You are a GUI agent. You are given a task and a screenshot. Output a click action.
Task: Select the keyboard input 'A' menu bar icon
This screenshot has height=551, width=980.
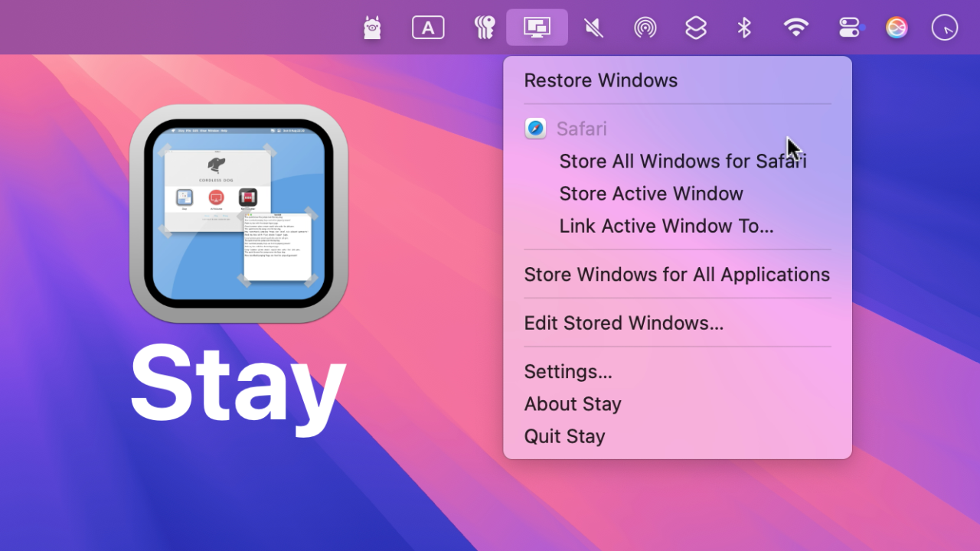[428, 27]
